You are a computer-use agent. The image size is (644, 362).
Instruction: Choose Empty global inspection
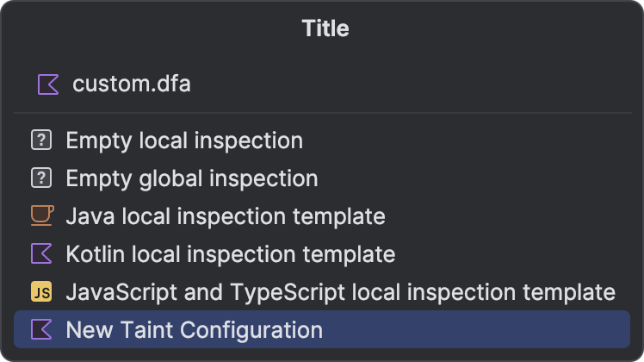pyautogui.click(x=322, y=178)
